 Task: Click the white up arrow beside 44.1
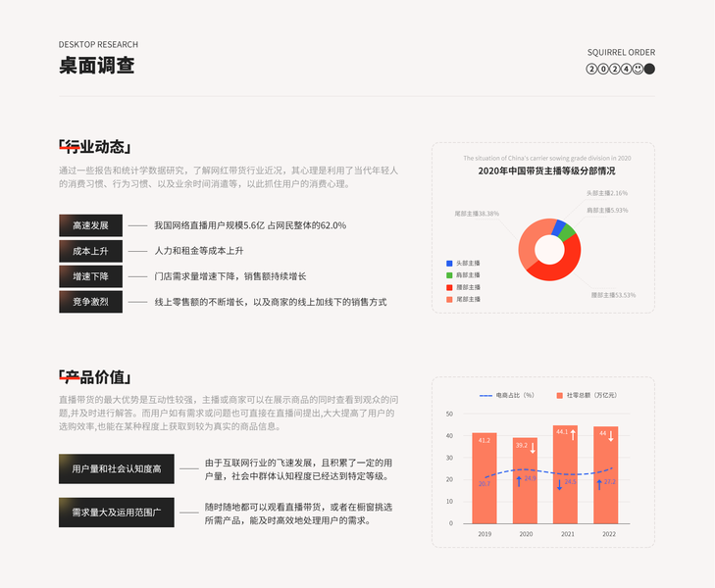click(x=573, y=434)
